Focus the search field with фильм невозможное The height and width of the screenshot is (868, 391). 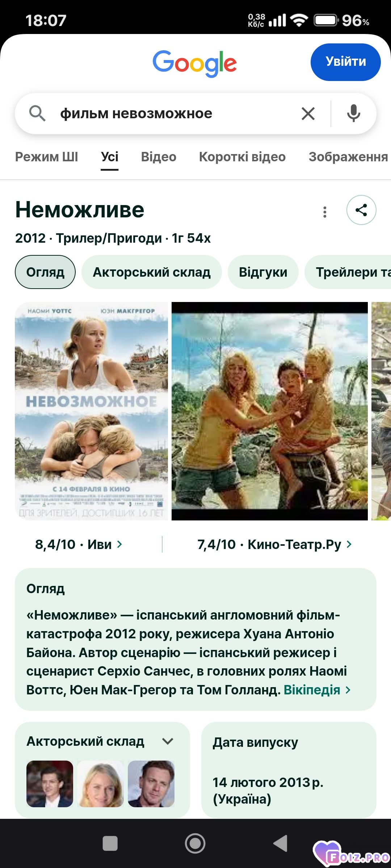point(174,114)
